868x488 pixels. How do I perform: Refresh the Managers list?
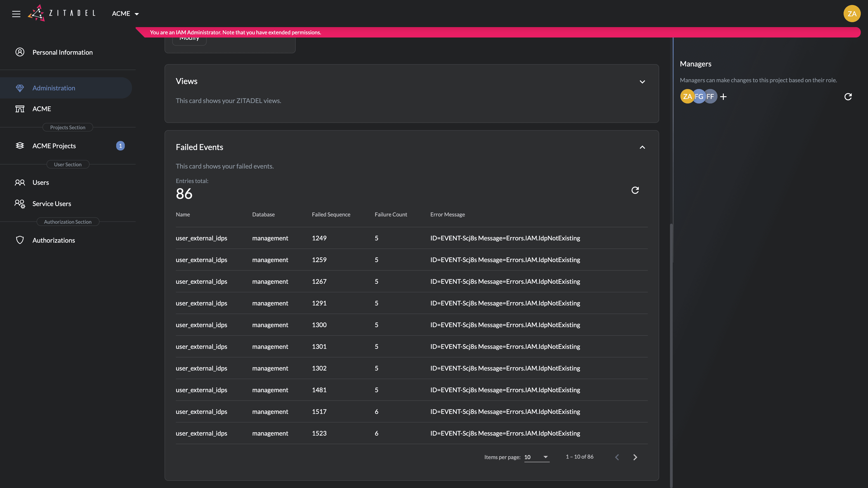[x=848, y=97]
